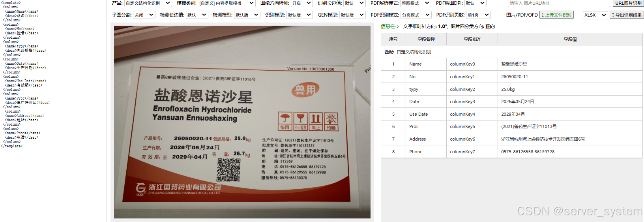Click the 26050020-11 field value cell
644x222 pixels.
tap(570, 77)
